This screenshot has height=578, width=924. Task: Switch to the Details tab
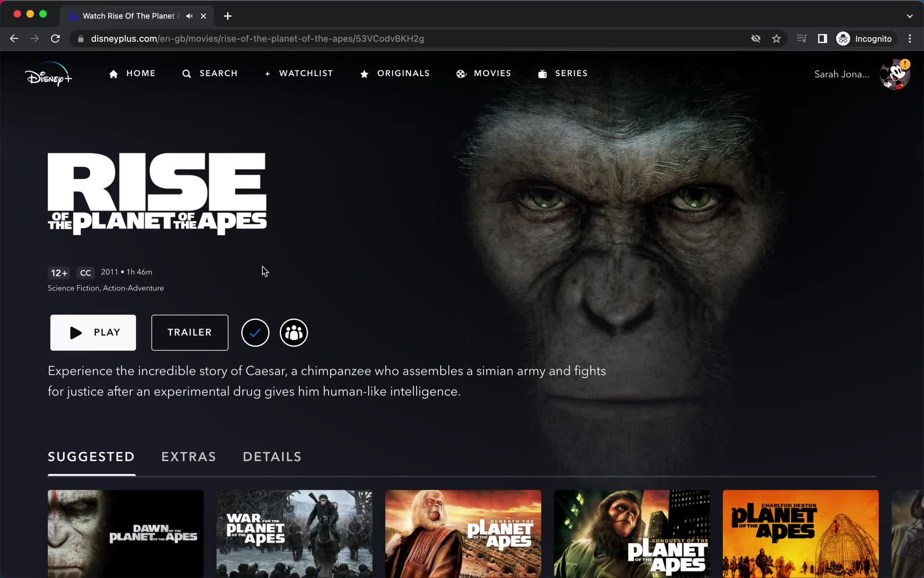click(x=272, y=457)
